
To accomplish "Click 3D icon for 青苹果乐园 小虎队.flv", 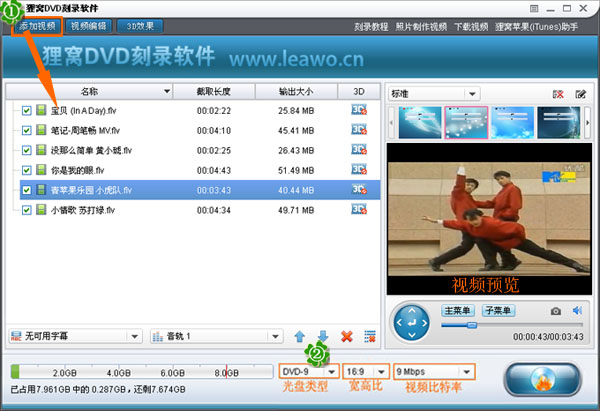I will click(x=359, y=190).
